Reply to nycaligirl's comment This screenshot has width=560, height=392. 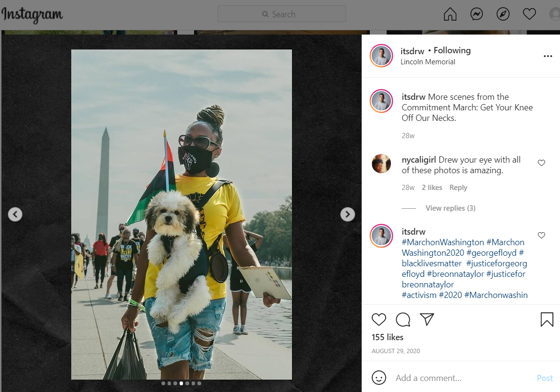pos(458,188)
